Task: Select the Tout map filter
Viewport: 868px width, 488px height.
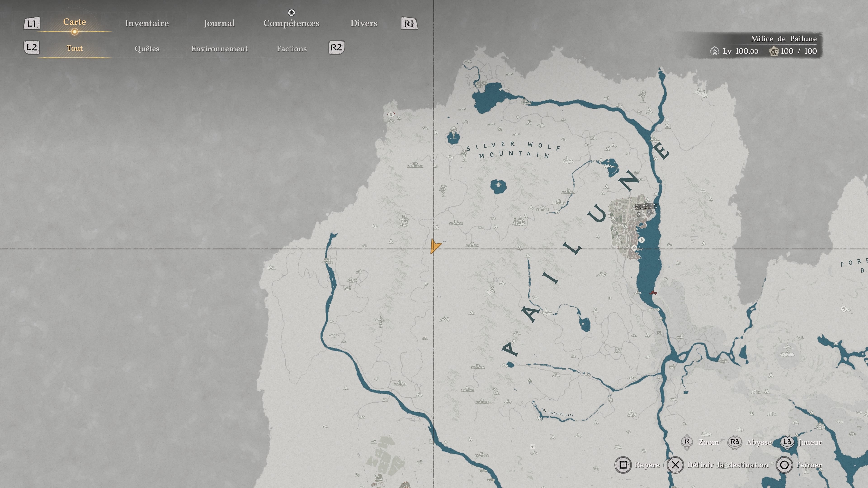Action: coord(74,48)
